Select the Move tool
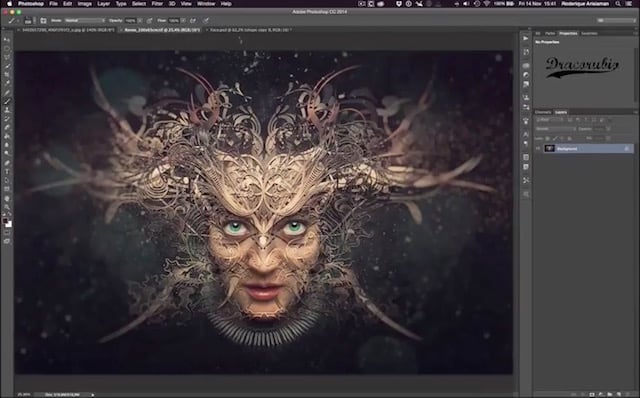This screenshot has height=398, width=640. pos(7,40)
